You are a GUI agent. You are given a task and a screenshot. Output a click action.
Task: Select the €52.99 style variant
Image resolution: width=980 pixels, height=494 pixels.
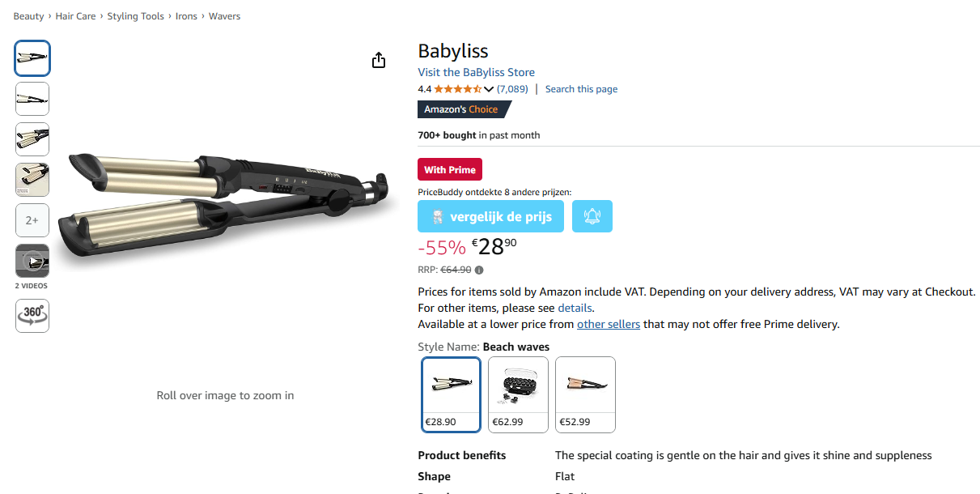point(585,394)
